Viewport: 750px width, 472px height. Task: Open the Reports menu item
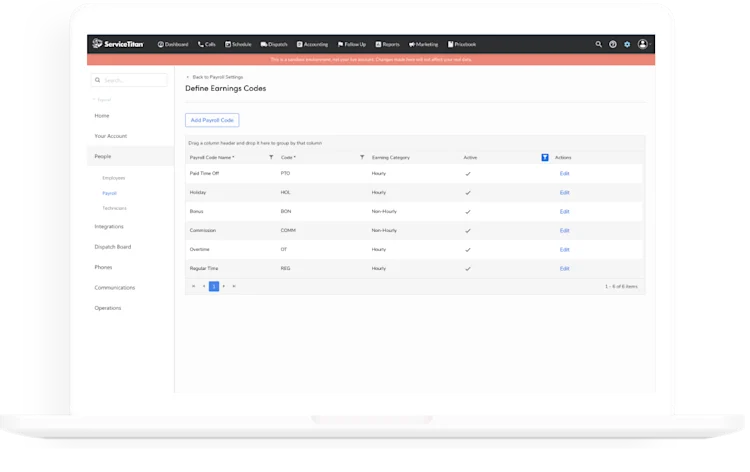pyautogui.click(x=387, y=44)
